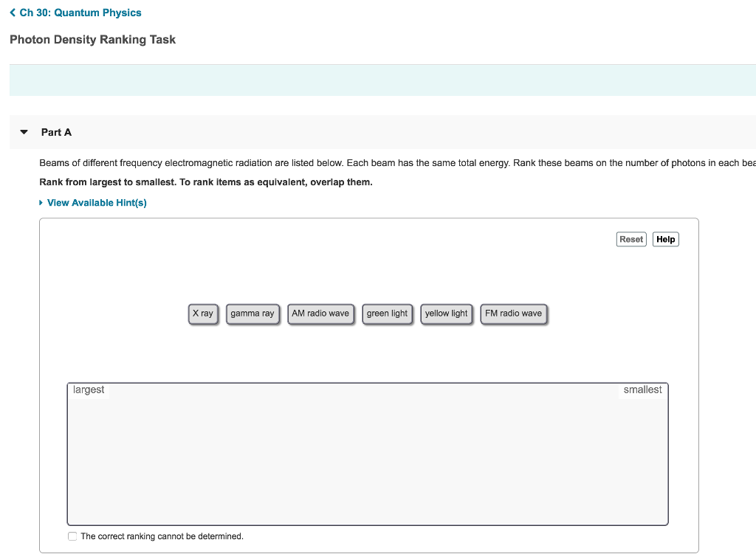Screen dimensions: 756x554
Task: Select the green light tile
Action: pyautogui.click(x=387, y=314)
